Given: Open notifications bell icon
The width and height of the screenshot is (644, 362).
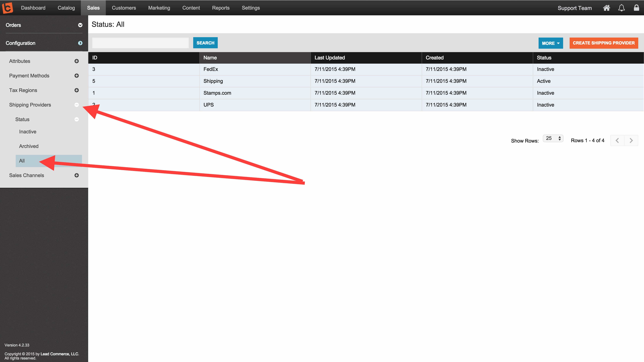Looking at the screenshot, I should pos(621,8).
